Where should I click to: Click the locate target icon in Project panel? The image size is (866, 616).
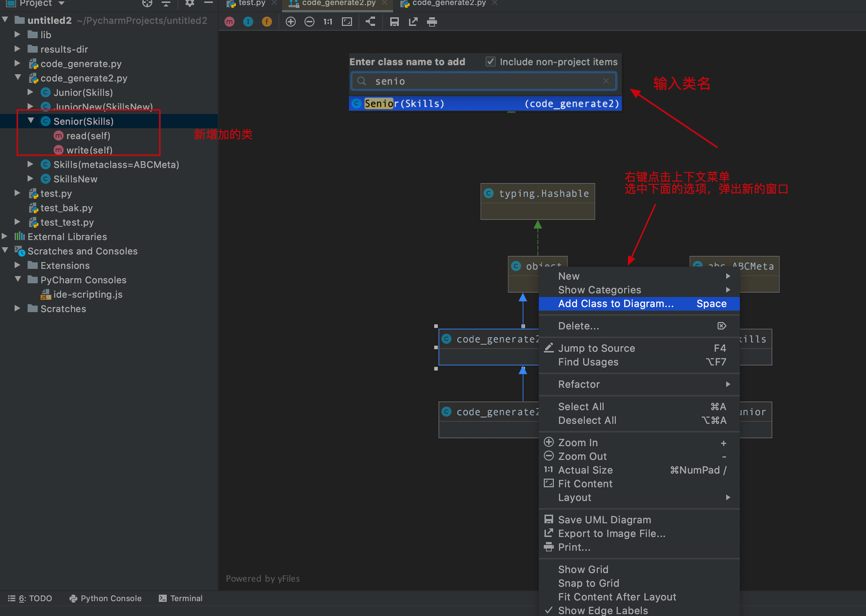pos(147,3)
